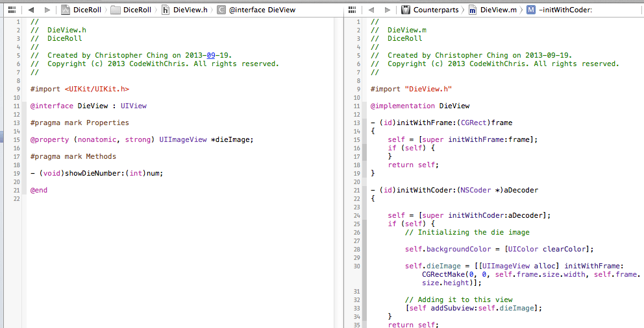The height and width of the screenshot is (328, 644).
Task: Click 'return self;' on line 18
Action: [413, 165]
